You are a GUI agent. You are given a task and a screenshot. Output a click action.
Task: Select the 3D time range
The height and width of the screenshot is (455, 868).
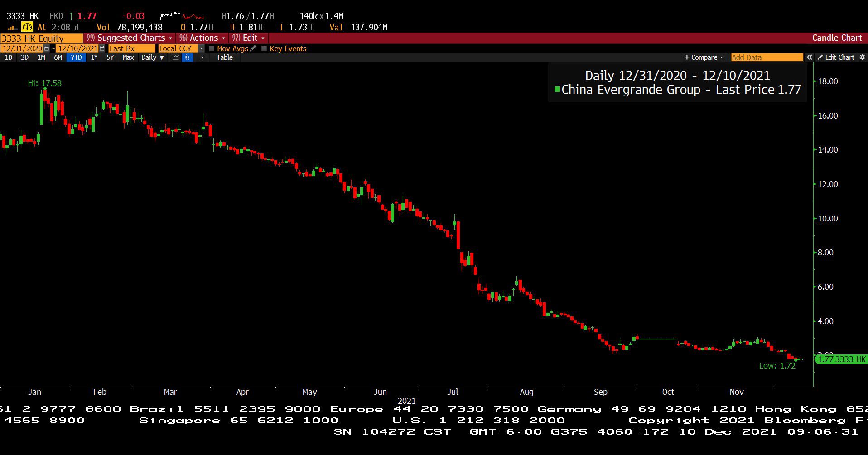coord(25,57)
